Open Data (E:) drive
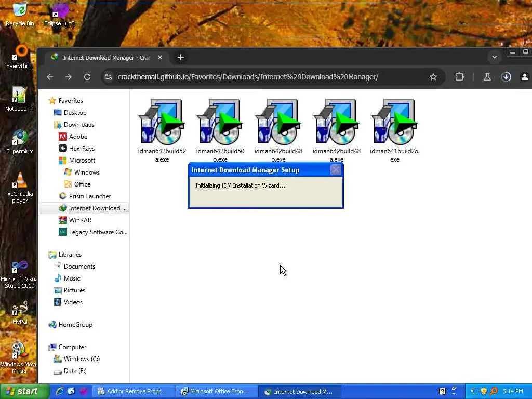Screen dimensions: 532x399 [70, 371]
